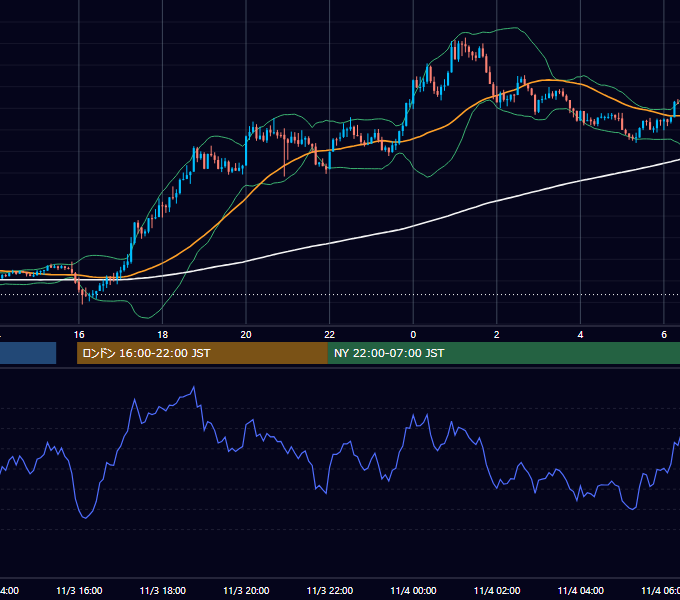
Task: Click the 11/3 18:00 time label
Action: pyautogui.click(x=163, y=590)
